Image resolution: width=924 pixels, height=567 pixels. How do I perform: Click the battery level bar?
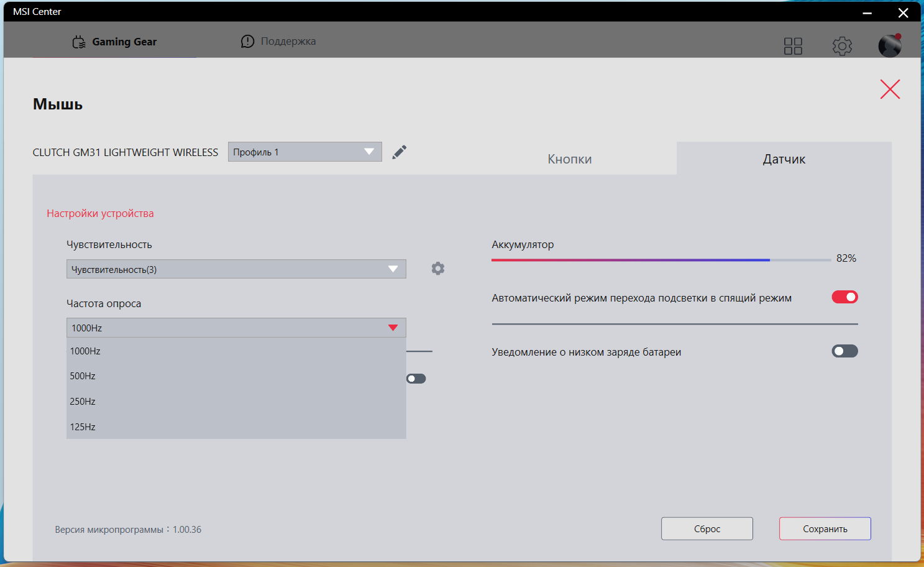661,260
